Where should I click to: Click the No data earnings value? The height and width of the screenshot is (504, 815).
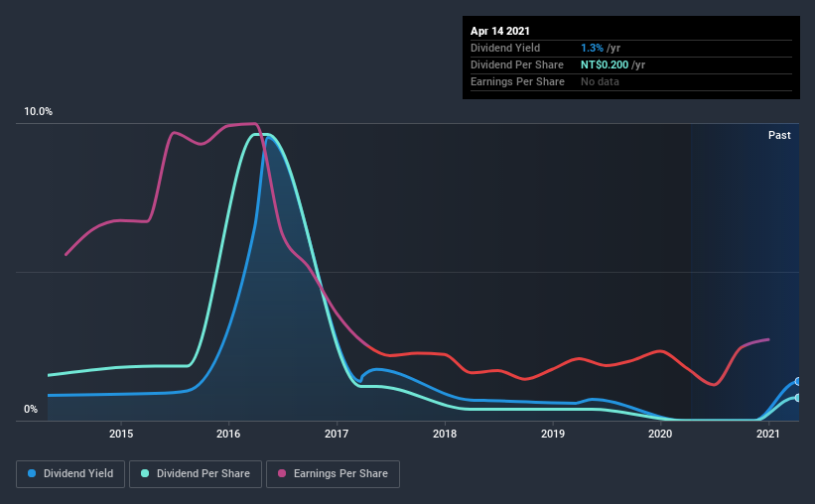[600, 81]
